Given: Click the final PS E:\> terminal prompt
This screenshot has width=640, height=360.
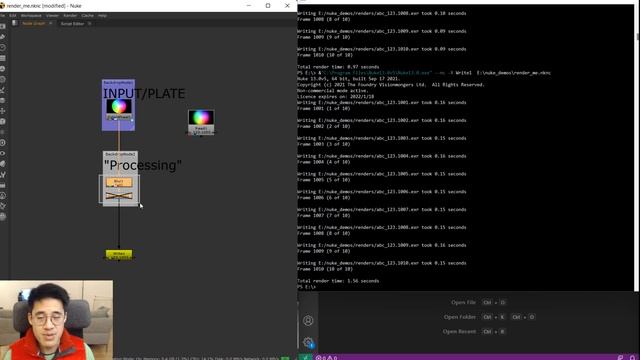Looking at the screenshot, I should [x=307, y=287].
